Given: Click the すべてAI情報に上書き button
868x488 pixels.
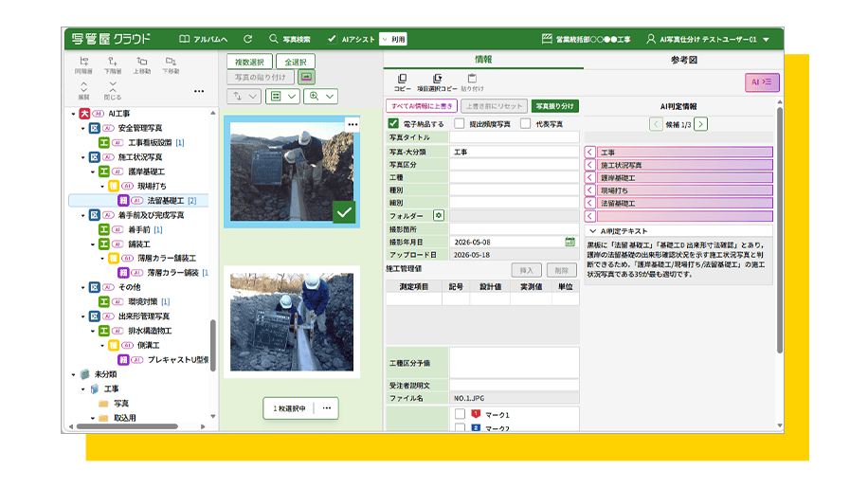Looking at the screenshot, I should pyautogui.click(x=422, y=106).
